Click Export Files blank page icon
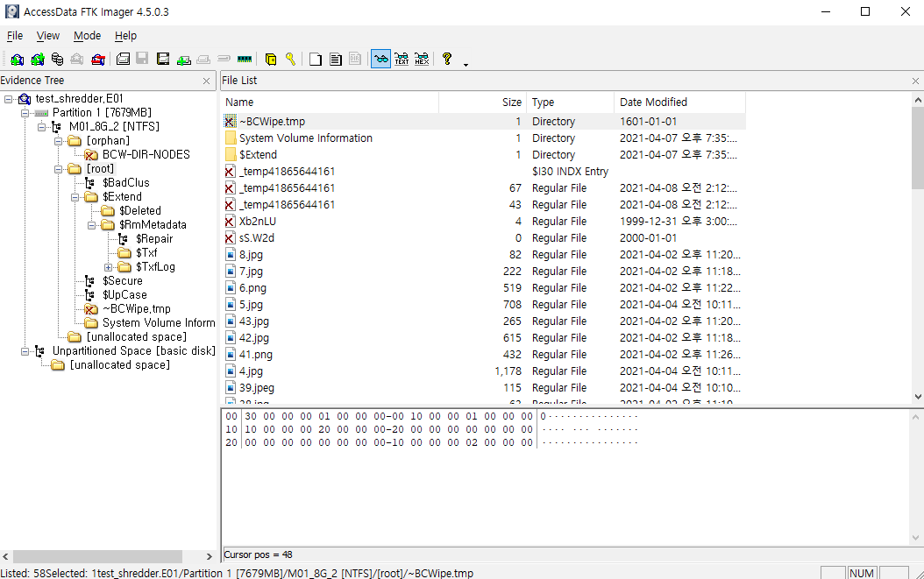The width and height of the screenshot is (924, 579). (316, 59)
